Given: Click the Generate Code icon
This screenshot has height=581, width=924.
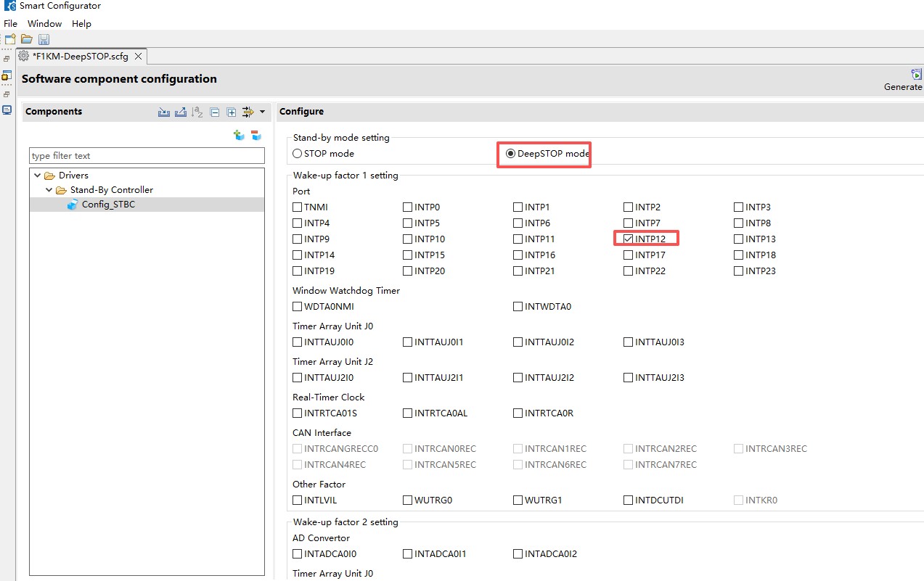Looking at the screenshot, I should [x=916, y=75].
